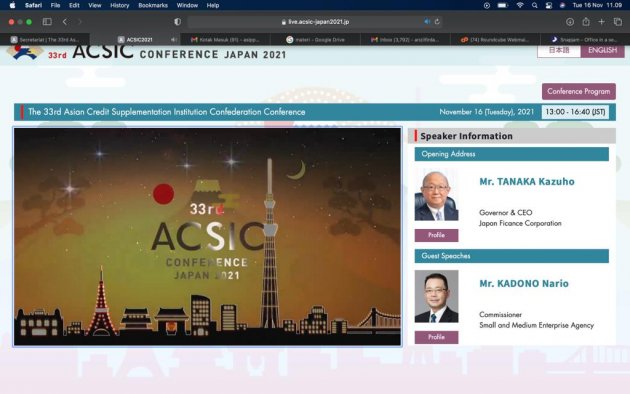Switch language to ENGLISH
The width and height of the screenshot is (630, 394).
(x=602, y=51)
